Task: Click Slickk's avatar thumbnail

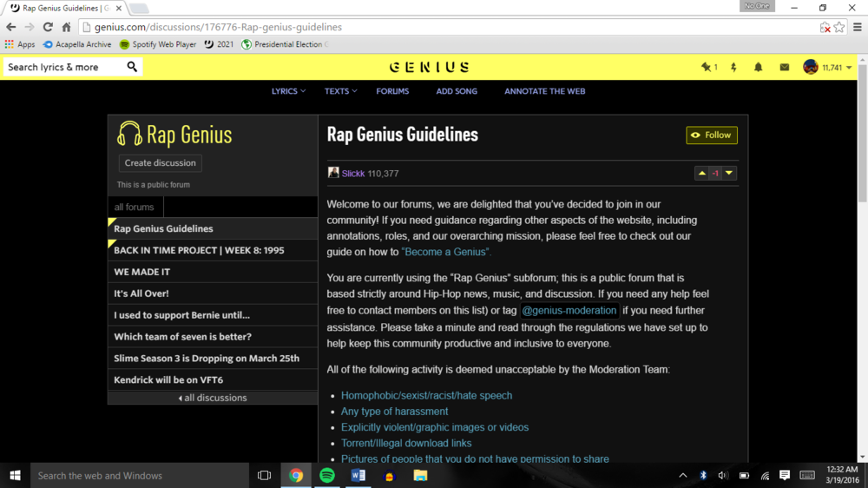Action: (x=333, y=173)
